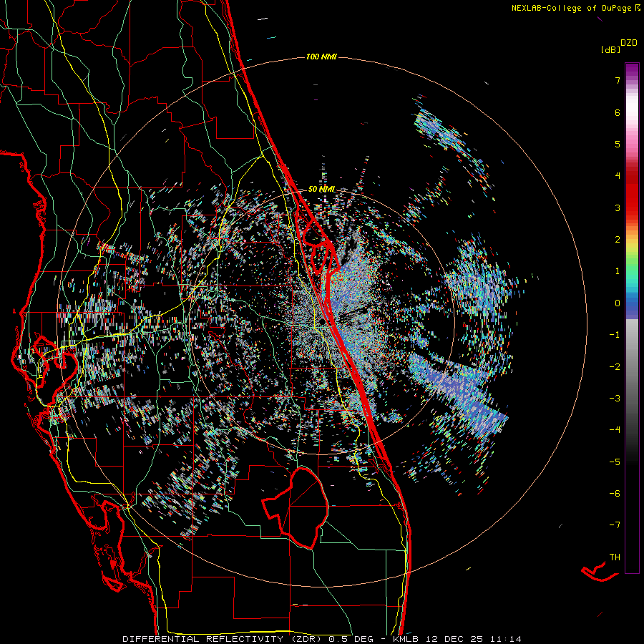Click the 2 value on color scale
This screenshot has width=644, height=644.
pos(618,240)
